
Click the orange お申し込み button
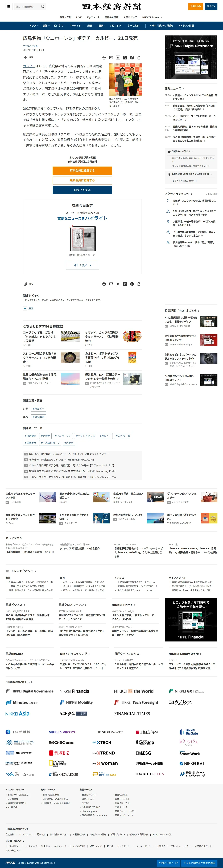195,6
